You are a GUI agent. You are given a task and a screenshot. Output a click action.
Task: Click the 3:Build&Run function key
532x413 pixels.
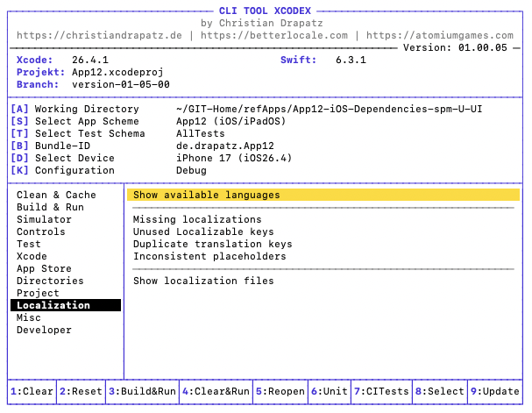(143, 391)
